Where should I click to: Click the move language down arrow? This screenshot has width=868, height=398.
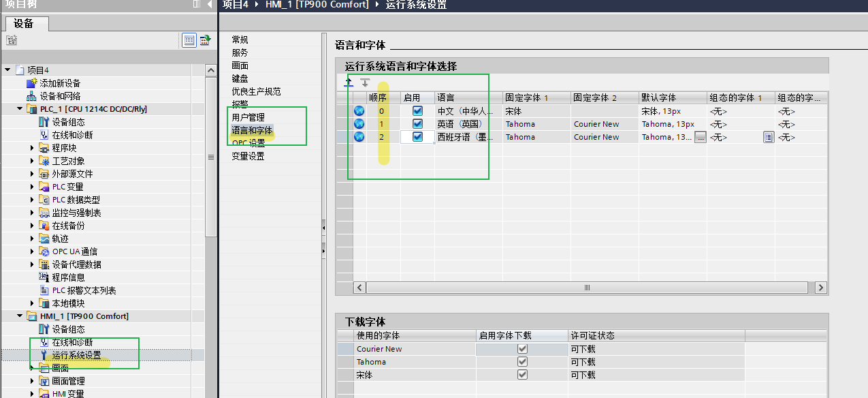[x=365, y=82]
